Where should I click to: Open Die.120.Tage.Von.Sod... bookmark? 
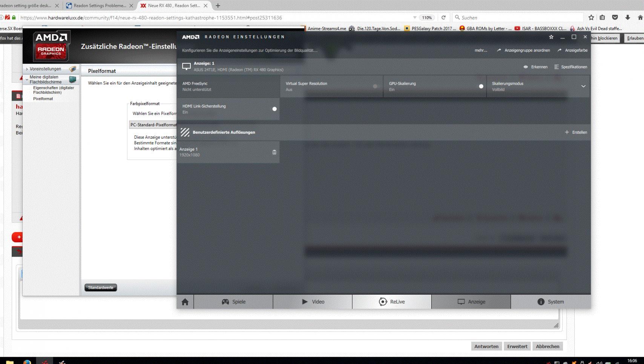[375, 29]
